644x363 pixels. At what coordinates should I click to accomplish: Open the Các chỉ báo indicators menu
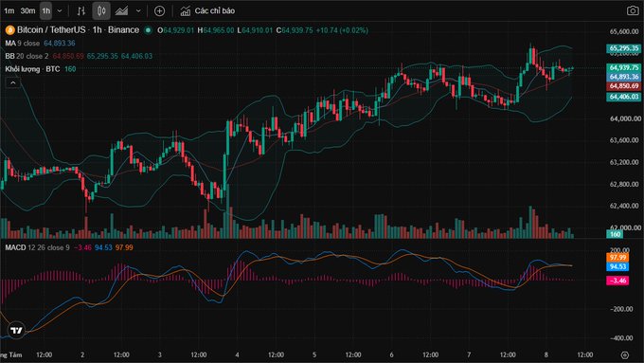[214, 11]
